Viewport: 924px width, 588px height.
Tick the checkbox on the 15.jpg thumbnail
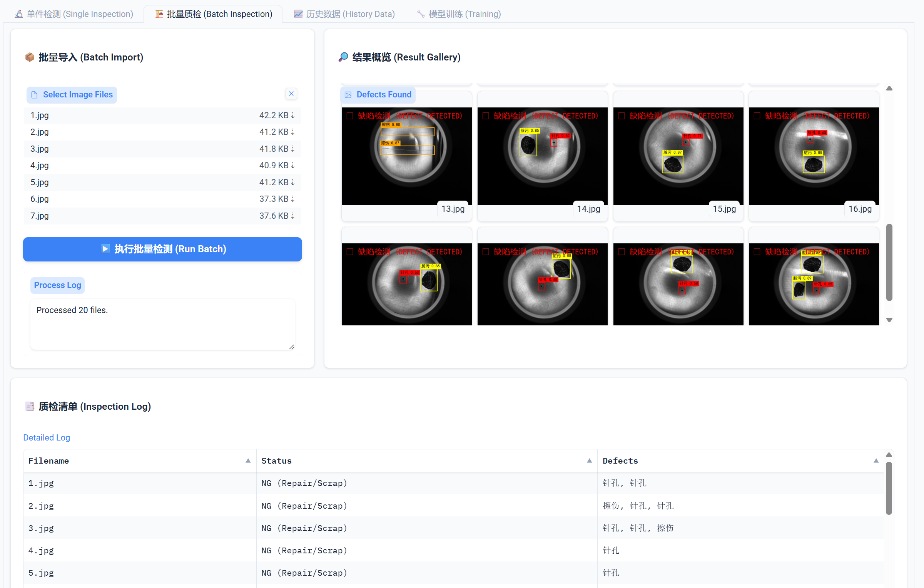(x=622, y=116)
